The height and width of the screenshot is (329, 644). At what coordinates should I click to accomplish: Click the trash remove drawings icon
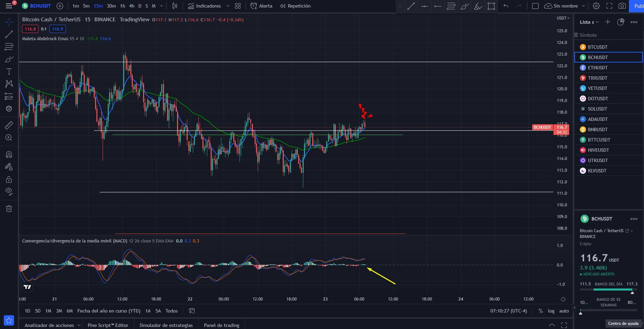9,208
